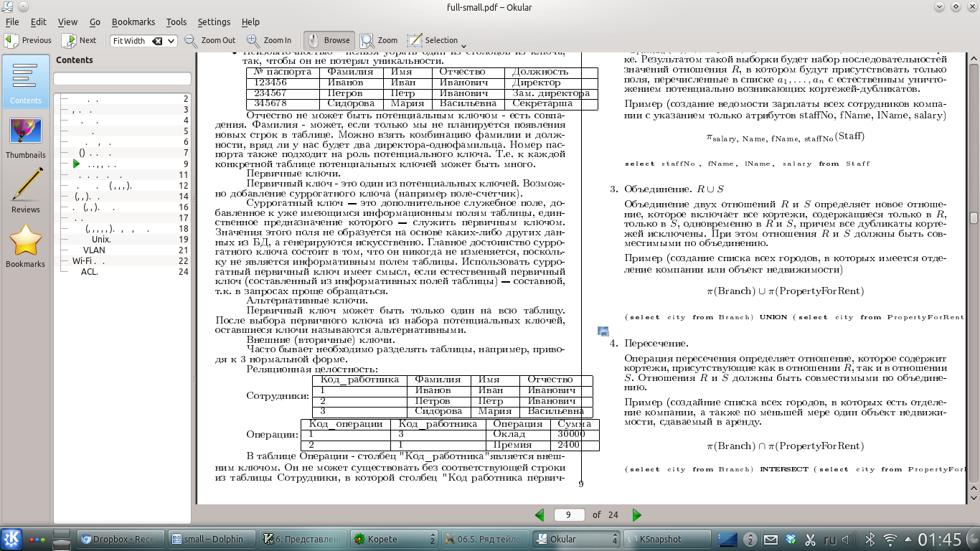980x551 pixels.
Task: Open the Bookmarks sidebar panel
Action: [x=25, y=246]
